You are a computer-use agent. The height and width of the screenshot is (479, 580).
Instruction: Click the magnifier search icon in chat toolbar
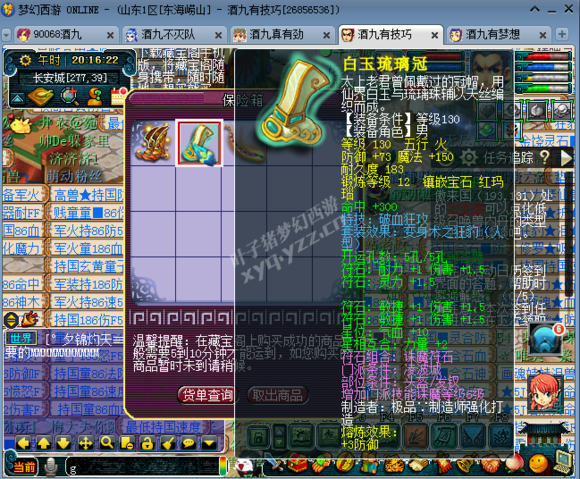(107, 443)
